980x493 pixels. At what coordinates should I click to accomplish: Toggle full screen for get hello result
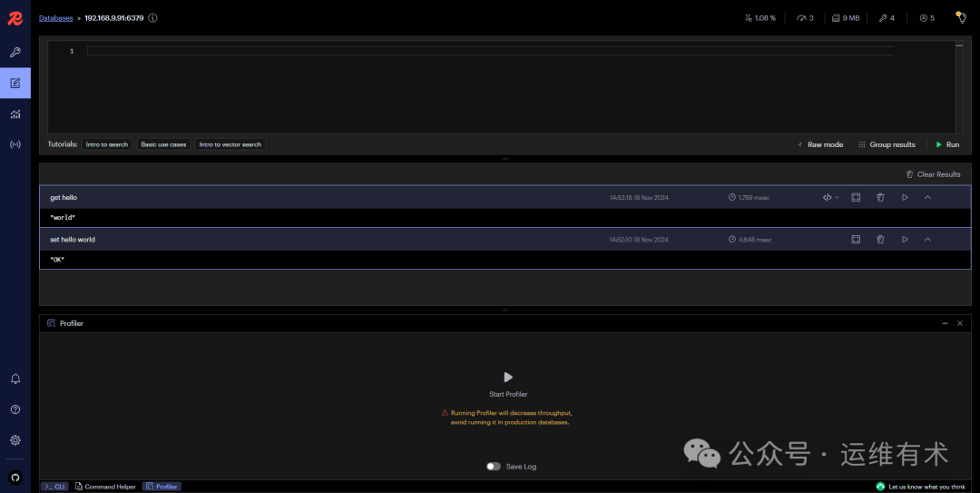856,197
